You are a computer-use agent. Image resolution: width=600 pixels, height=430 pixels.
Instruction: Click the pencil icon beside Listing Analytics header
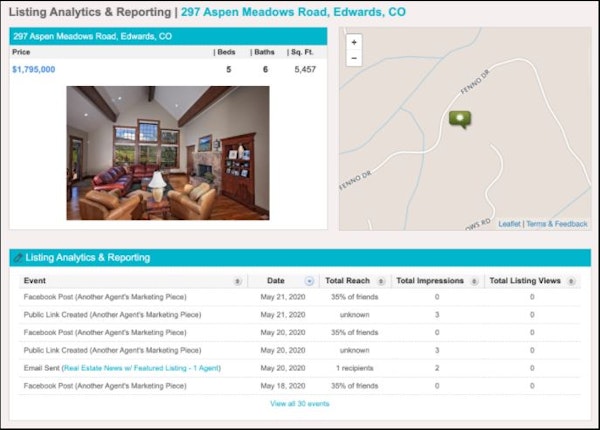18,258
